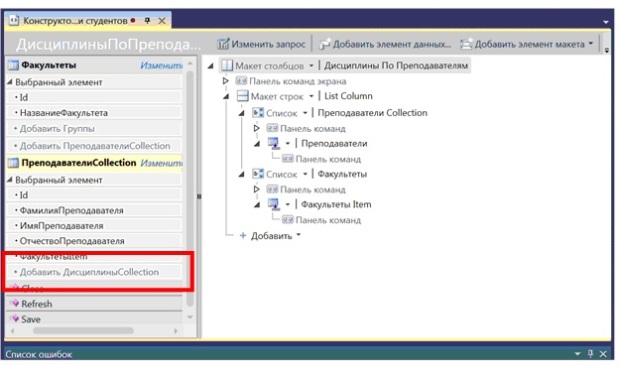Collapse the Макет столбцов root node
The height and width of the screenshot is (379, 620).
[210, 66]
